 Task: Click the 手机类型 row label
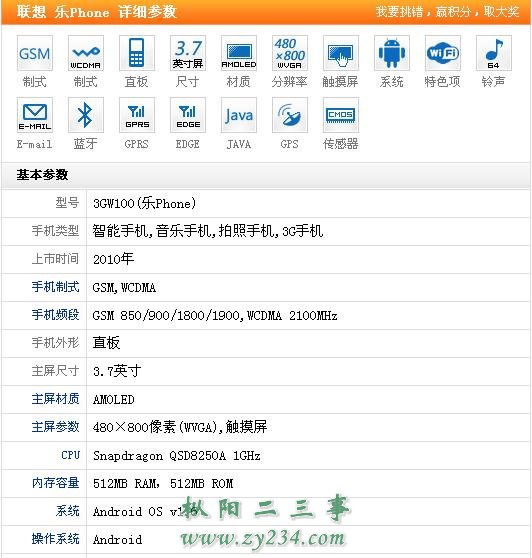pos(55,231)
